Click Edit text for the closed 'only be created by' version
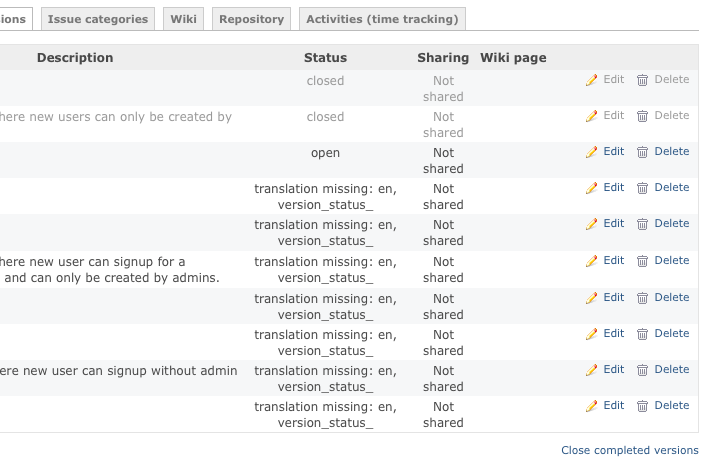The width and height of the screenshot is (706, 461). pyautogui.click(x=613, y=116)
